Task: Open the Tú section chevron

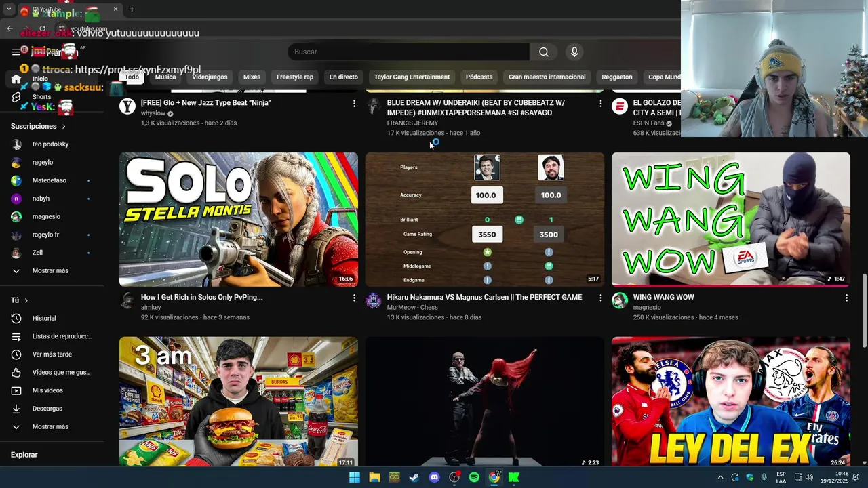Action: pos(26,300)
